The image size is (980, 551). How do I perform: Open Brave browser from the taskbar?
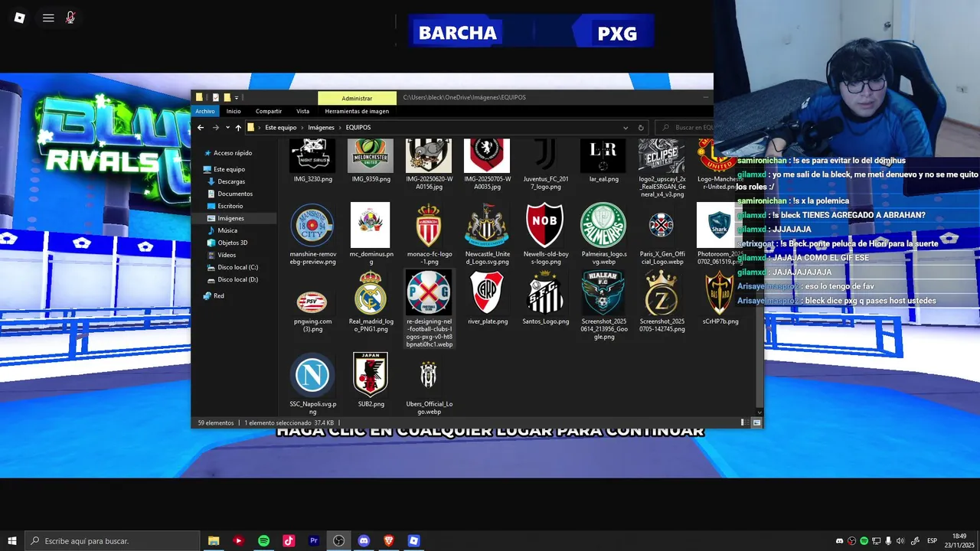389,541
